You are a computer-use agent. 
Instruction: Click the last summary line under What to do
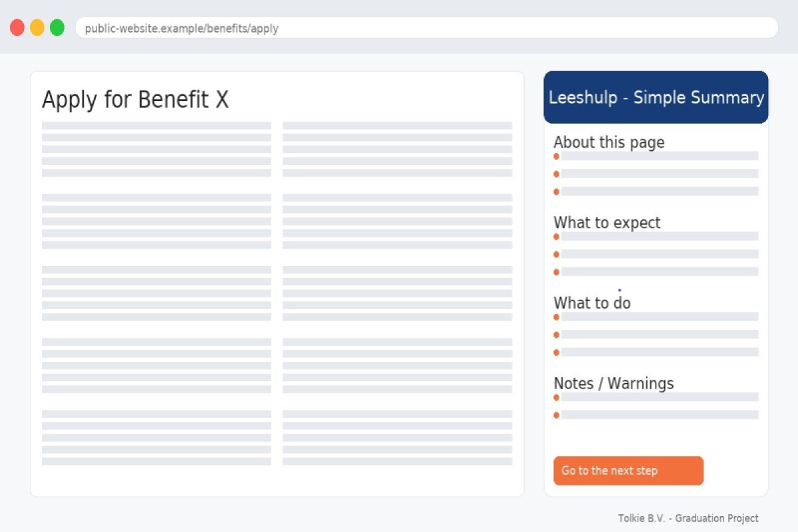click(660, 352)
